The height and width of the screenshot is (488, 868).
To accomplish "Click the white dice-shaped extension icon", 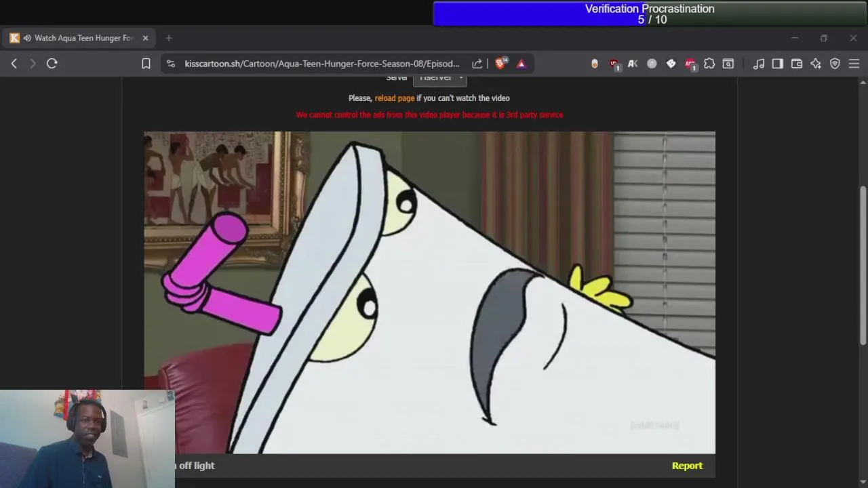I will pos(671,64).
